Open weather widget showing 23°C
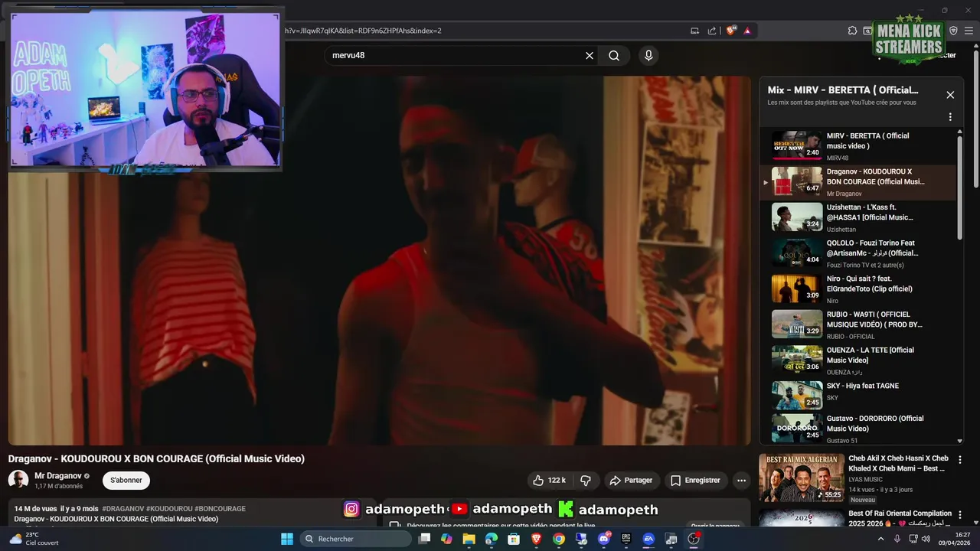Screen dimensions: 980x551 coord(34,539)
